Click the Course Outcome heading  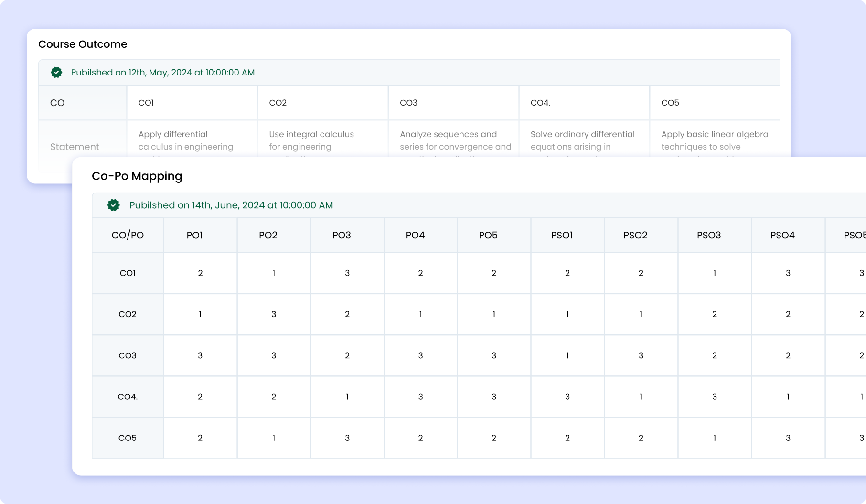[83, 44]
